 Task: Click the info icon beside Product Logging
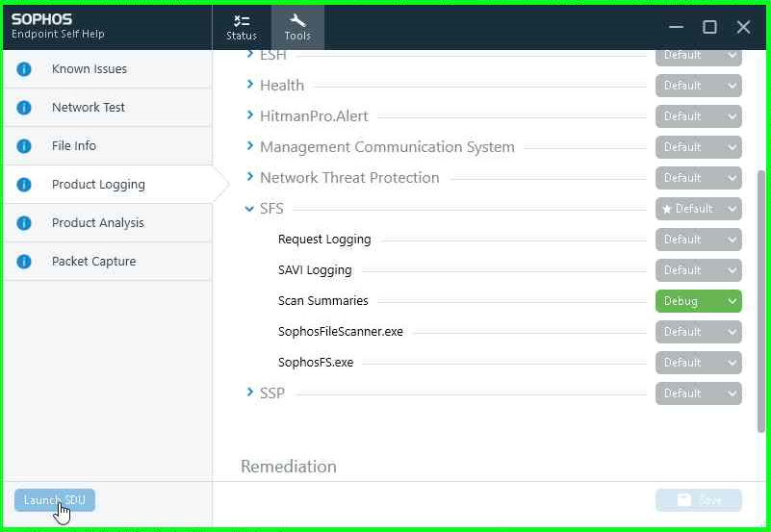coord(24,185)
